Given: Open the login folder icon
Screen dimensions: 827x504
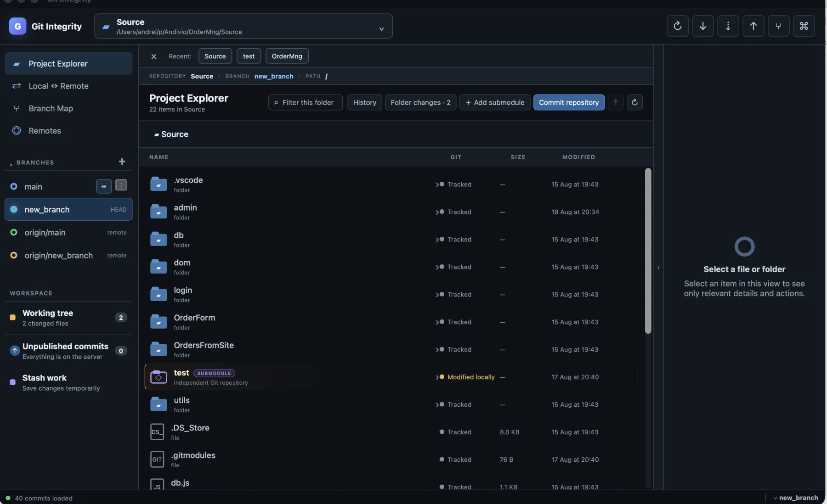Looking at the screenshot, I should coord(159,294).
